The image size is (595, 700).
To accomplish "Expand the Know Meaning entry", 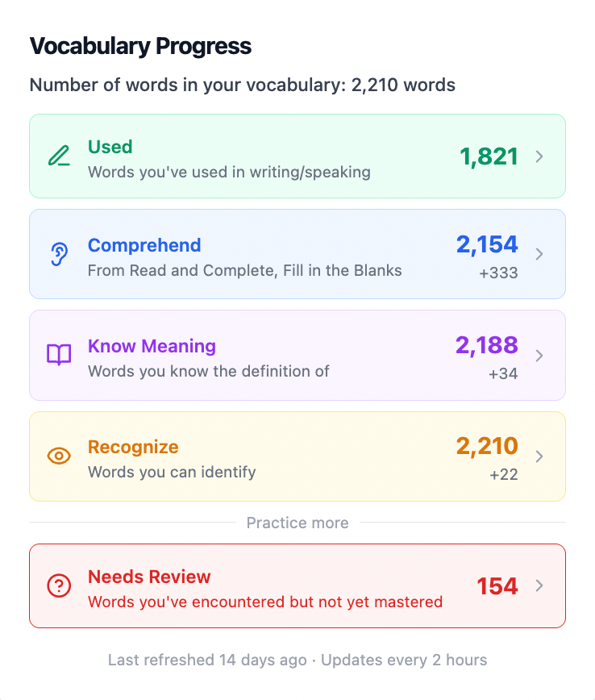I will [x=539, y=356].
